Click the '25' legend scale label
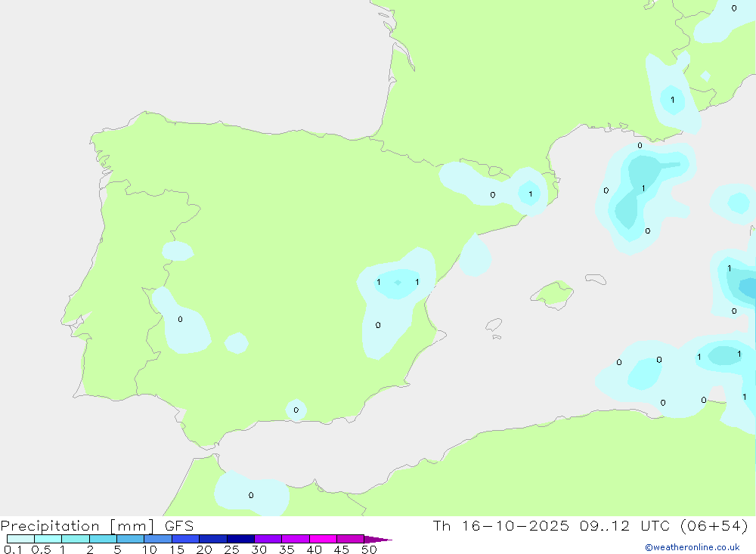Screen dimensions: 756x554 (x=231, y=549)
